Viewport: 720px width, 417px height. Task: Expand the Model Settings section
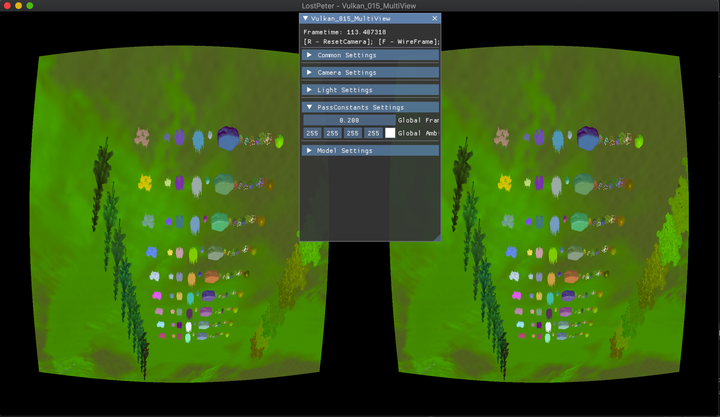pos(370,151)
